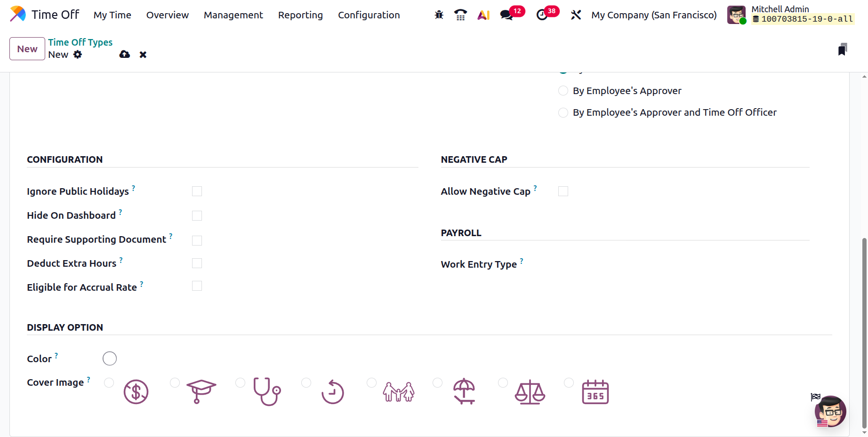868x437 pixels.
Task: Click the cloud save icon
Action: pos(125,55)
